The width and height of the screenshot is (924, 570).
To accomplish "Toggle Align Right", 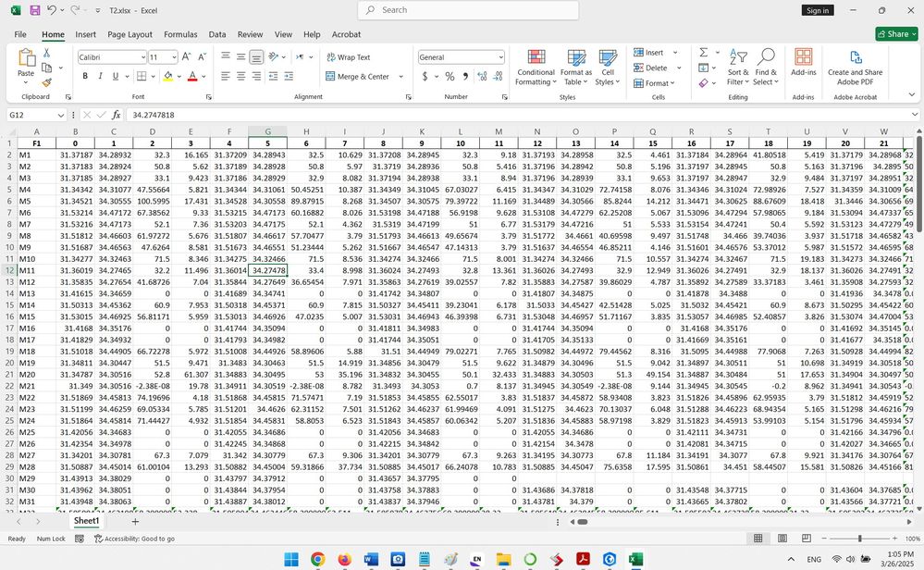I will click(x=256, y=77).
